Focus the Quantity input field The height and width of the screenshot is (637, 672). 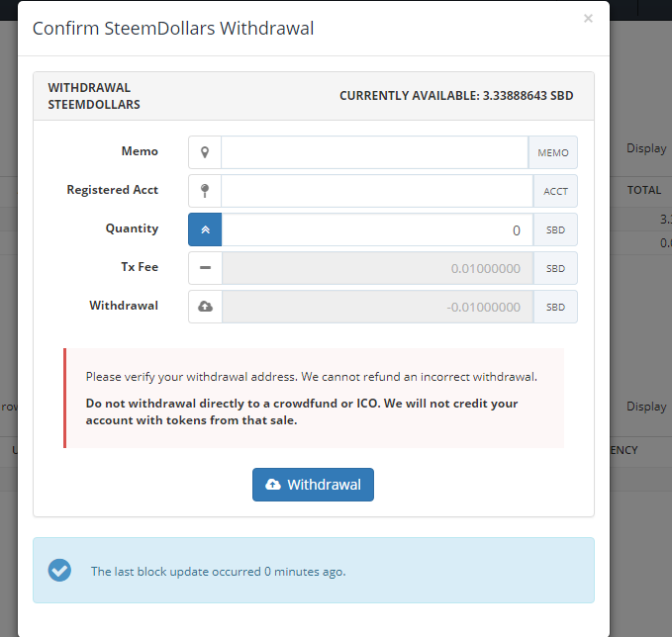coord(377,229)
